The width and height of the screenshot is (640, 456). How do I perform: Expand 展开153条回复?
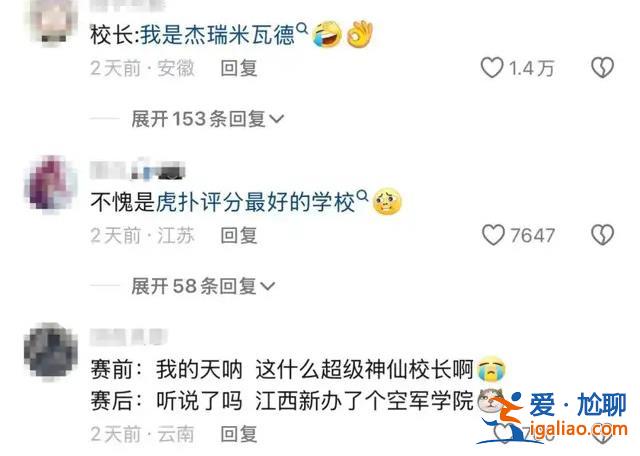207,119
